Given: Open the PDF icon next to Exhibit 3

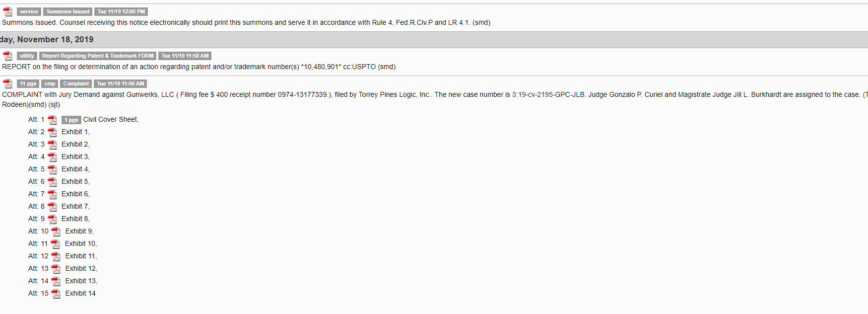Looking at the screenshot, I should (x=52, y=157).
